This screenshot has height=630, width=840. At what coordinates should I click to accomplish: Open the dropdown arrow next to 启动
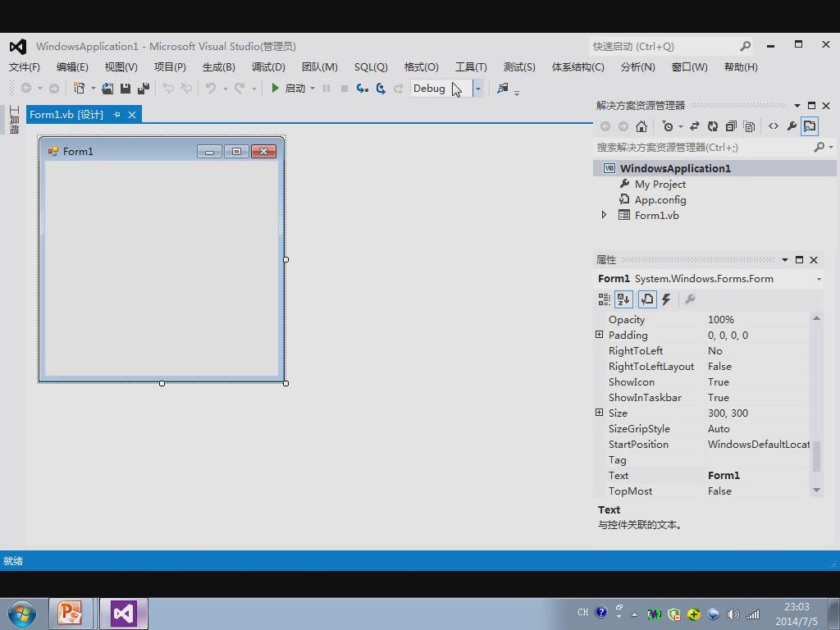point(313,89)
